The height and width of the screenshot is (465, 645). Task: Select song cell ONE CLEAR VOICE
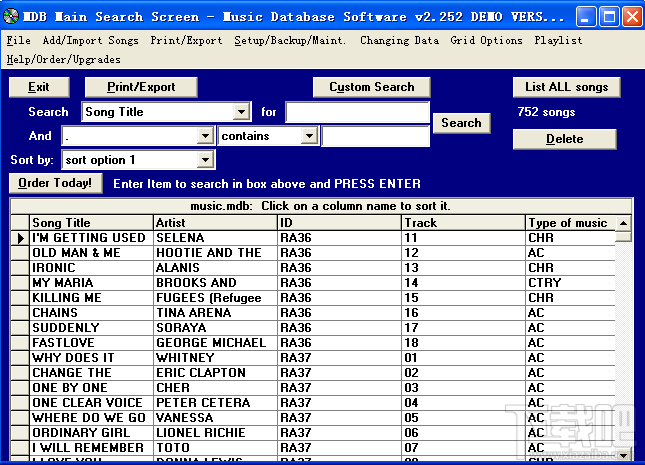(91, 402)
